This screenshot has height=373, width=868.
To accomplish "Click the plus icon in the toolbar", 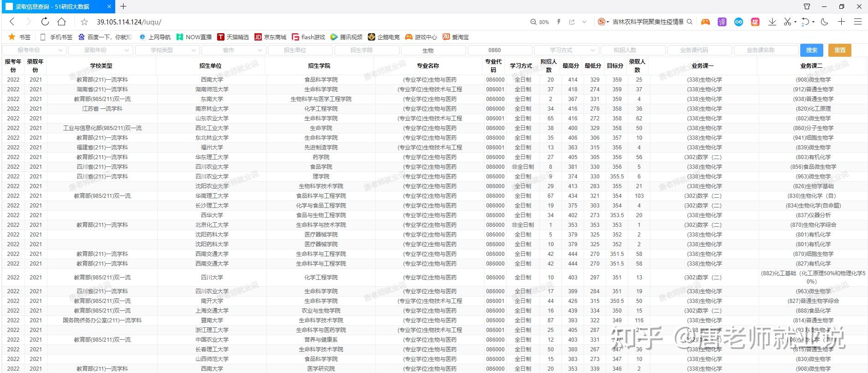I will 841,22.
